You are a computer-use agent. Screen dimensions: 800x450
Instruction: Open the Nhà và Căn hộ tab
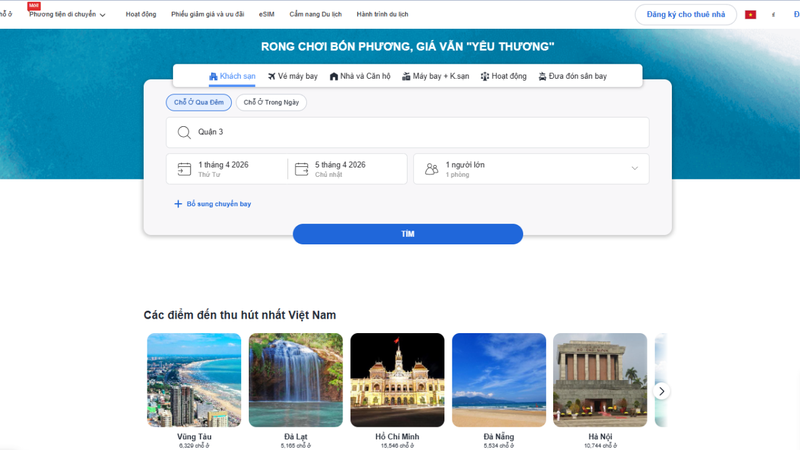click(x=360, y=76)
